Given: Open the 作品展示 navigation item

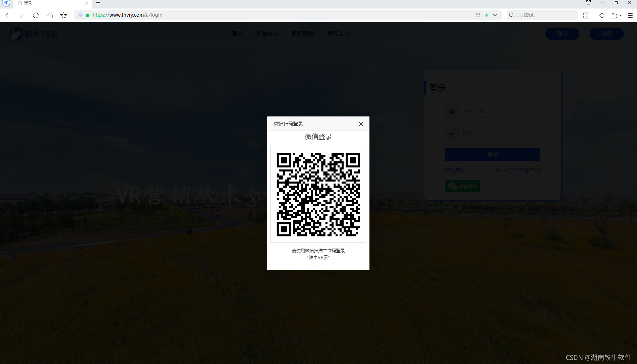Looking at the screenshot, I should pos(268,33).
